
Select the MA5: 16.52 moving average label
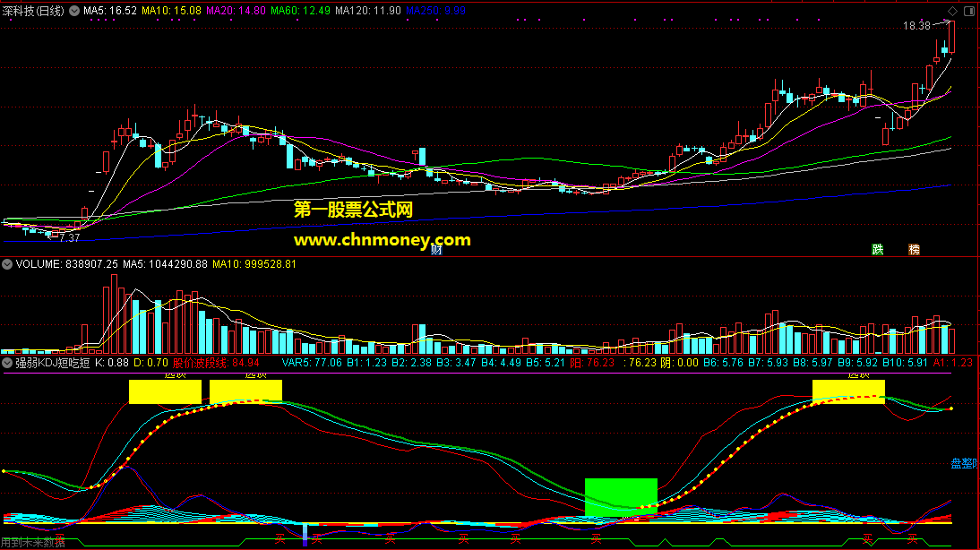pos(110,11)
